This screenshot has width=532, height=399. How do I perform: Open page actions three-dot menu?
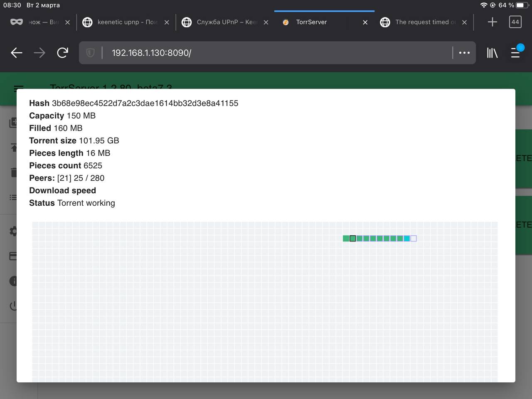coord(464,53)
